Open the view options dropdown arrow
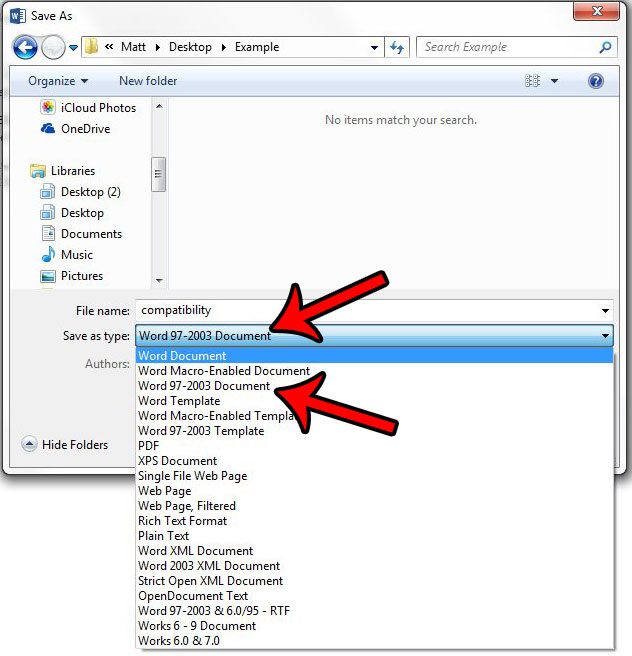Screen dimensions: 632x656 (555, 81)
